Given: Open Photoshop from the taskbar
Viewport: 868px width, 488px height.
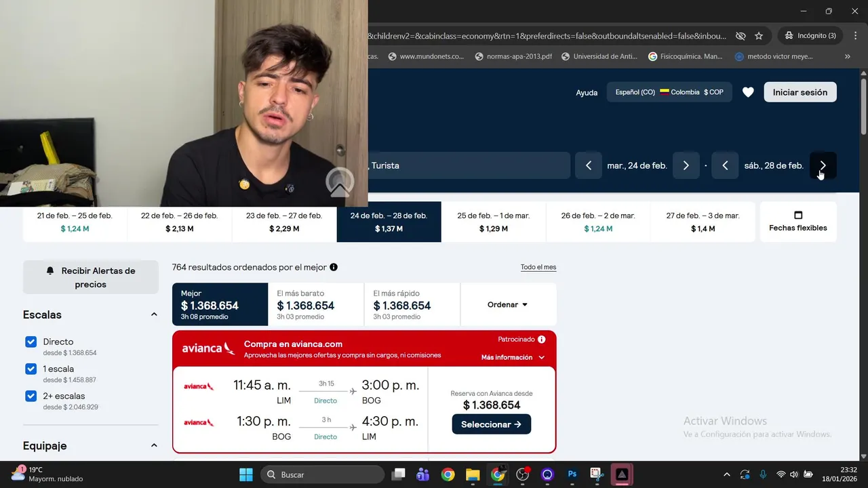Looking at the screenshot, I should [x=572, y=474].
